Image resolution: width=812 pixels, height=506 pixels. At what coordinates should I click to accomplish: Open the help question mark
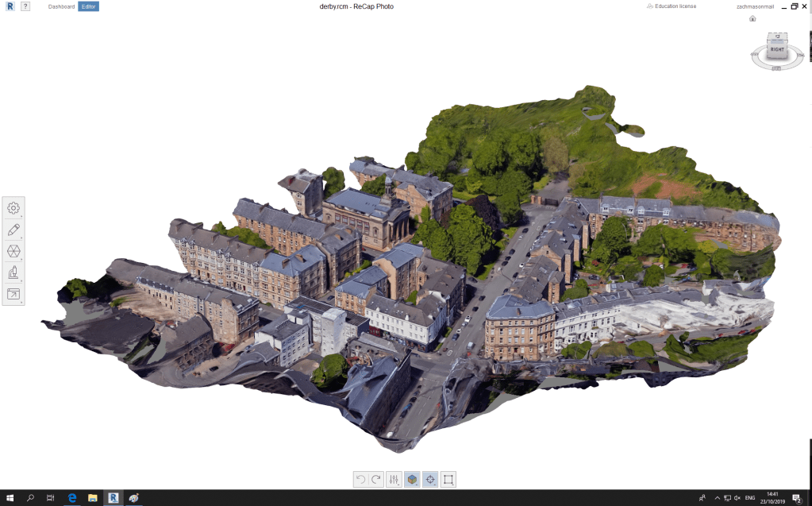pos(25,6)
